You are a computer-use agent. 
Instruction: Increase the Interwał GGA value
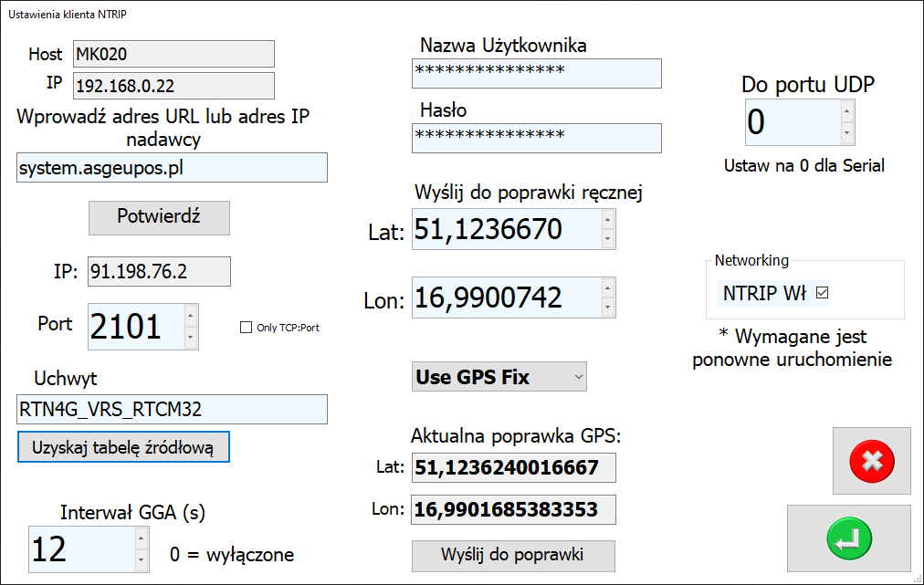click(140, 538)
